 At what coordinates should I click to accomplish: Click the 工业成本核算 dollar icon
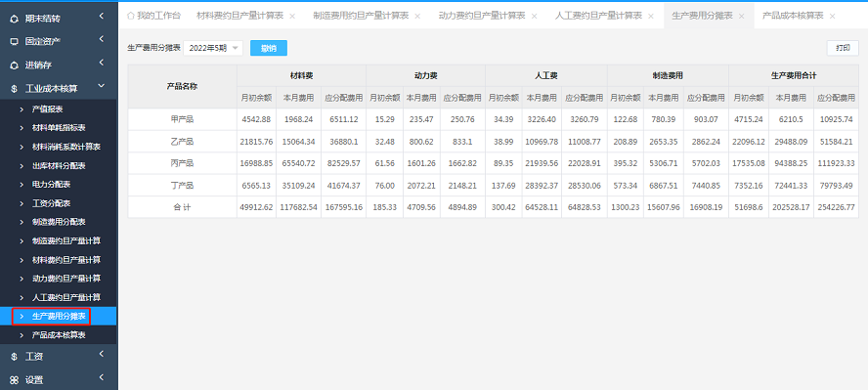[15, 89]
